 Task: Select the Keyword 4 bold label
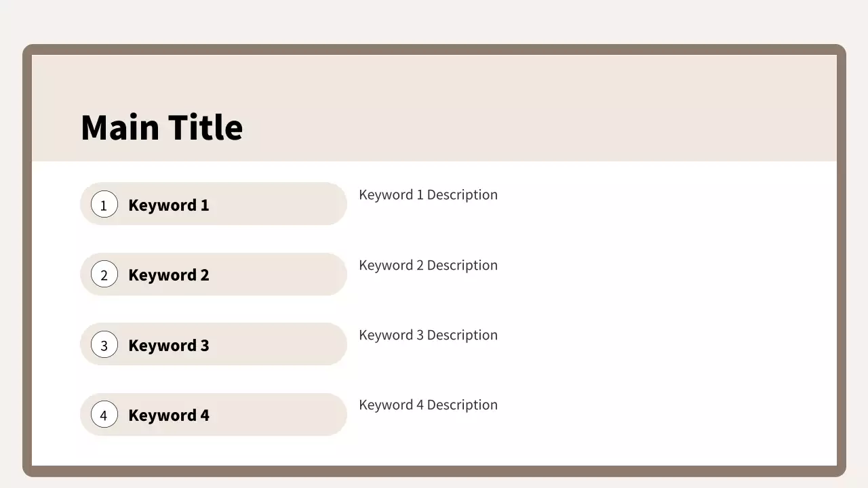(x=168, y=415)
